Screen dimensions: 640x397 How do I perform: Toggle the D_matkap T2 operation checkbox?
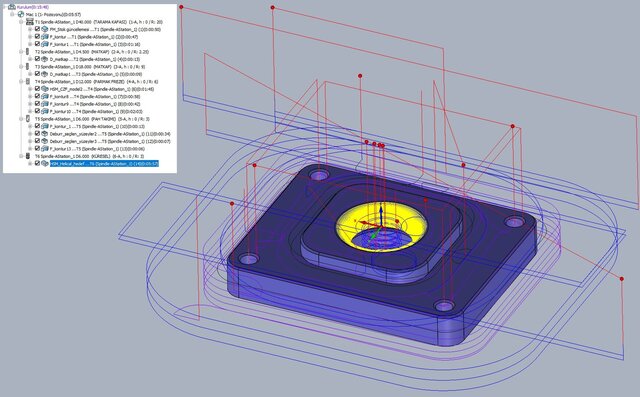[x=37, y=59]
